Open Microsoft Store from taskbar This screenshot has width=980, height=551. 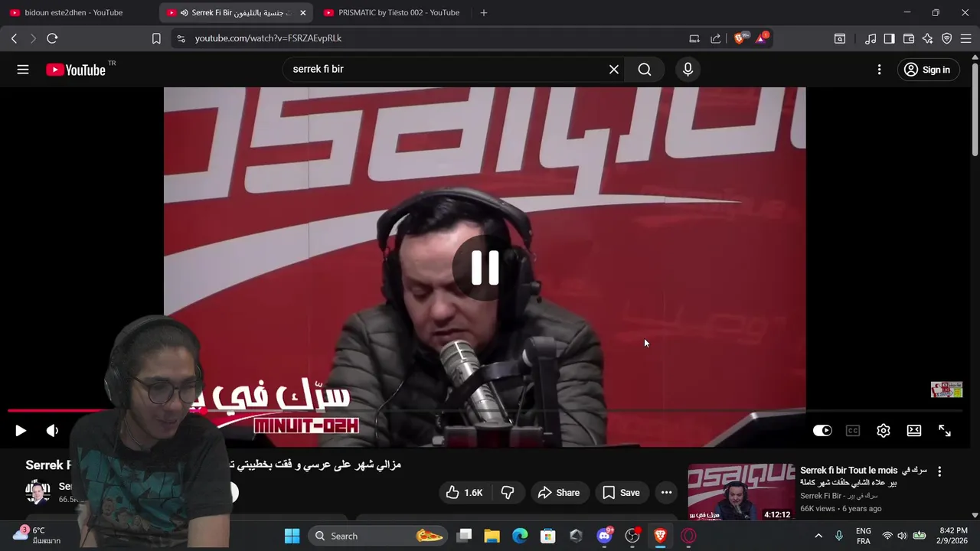click(548, 536)
